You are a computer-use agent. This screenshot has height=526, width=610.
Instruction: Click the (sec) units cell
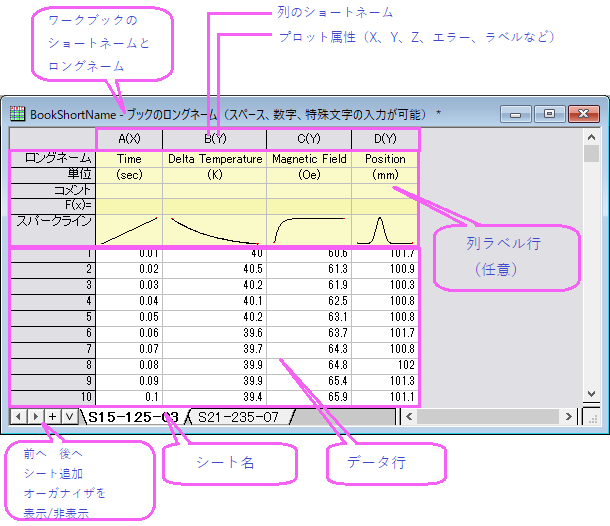pos(129,175)
